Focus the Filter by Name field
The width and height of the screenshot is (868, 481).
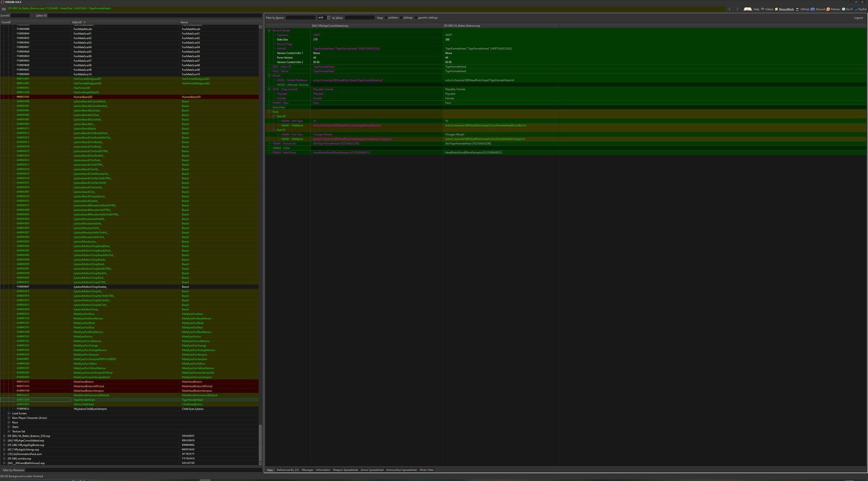[x=300, y=18]
